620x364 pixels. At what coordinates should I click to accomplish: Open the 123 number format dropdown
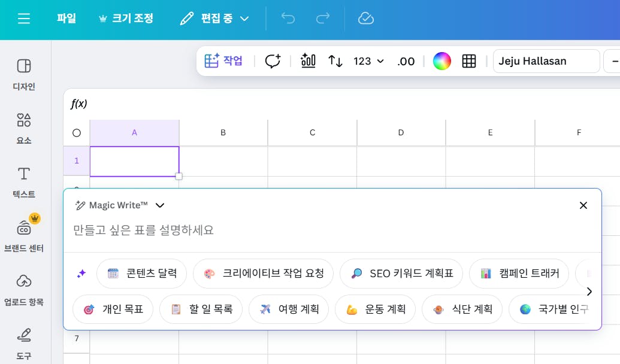pos(368,60)
